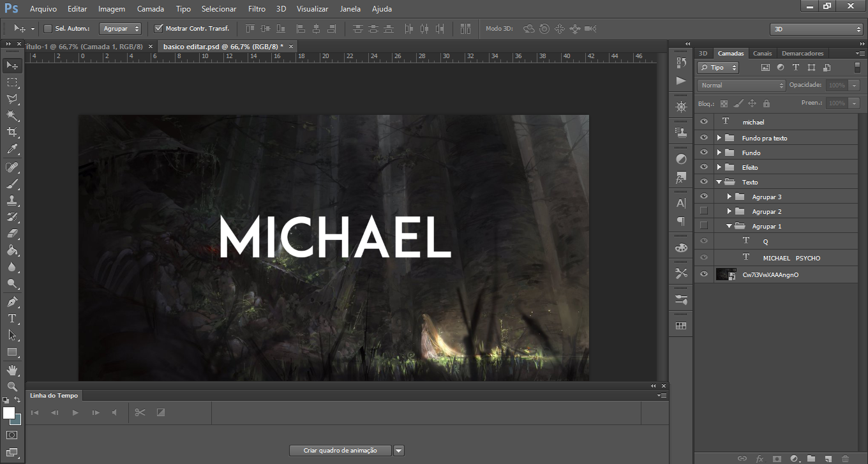Expand the Efeito layer group
The height and width of the screenshot is (464, 868).
tap(719, 167)
